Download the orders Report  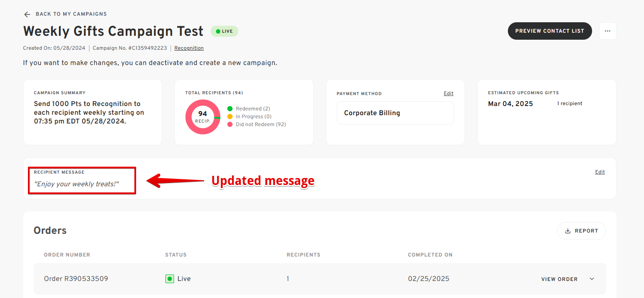point(582,231)
